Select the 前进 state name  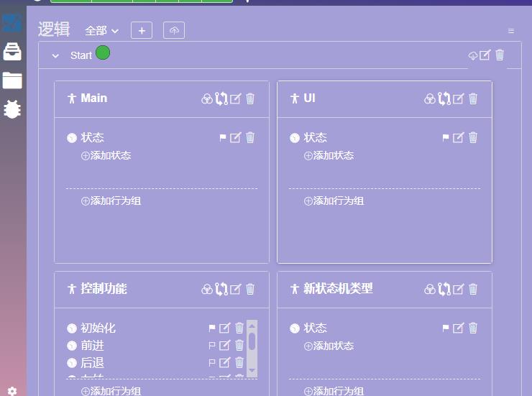click(x=92, y=346)
